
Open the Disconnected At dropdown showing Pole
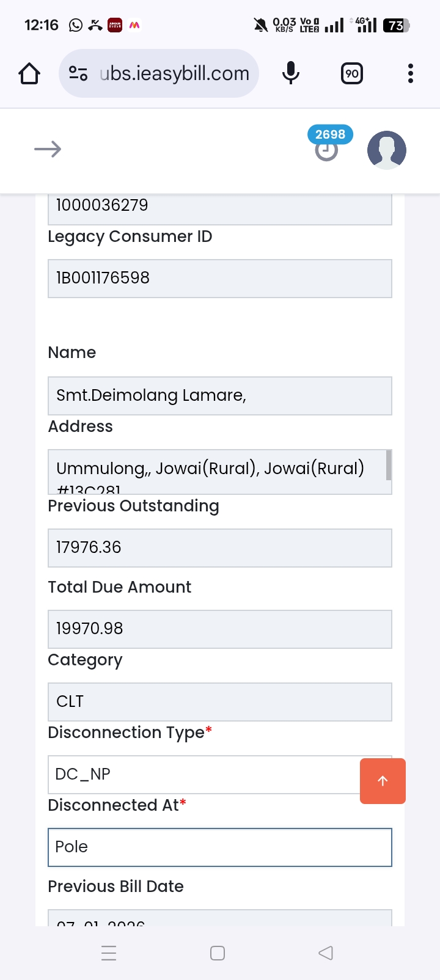coord(220,847)
